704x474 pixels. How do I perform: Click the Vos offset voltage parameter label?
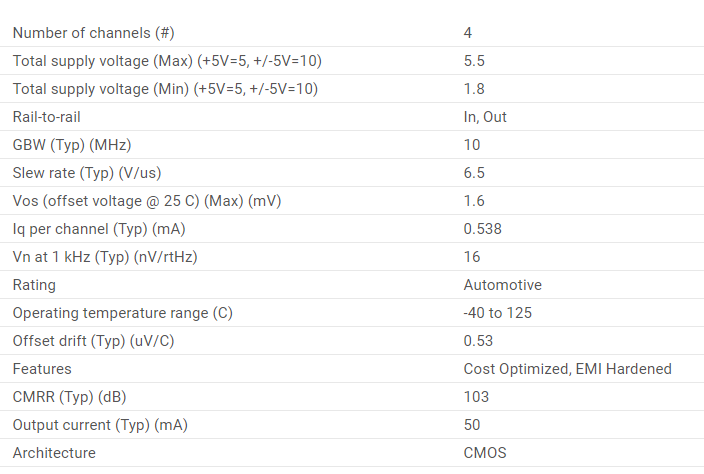147,201
